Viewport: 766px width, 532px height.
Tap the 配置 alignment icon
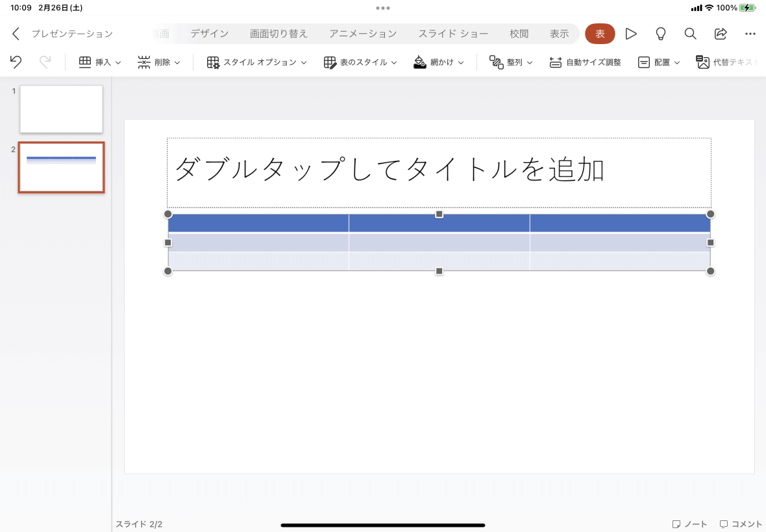(644, 62)
